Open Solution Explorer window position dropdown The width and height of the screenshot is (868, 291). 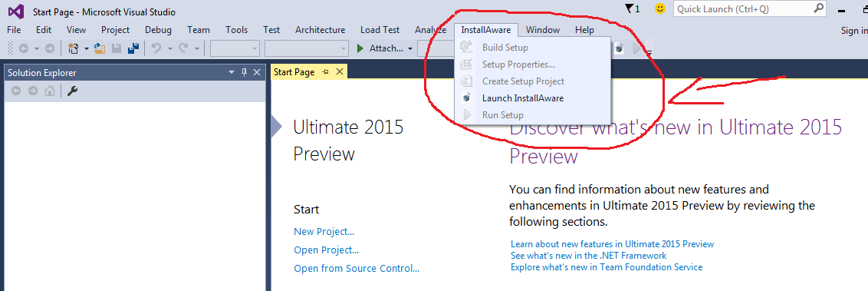pos(232,73)
